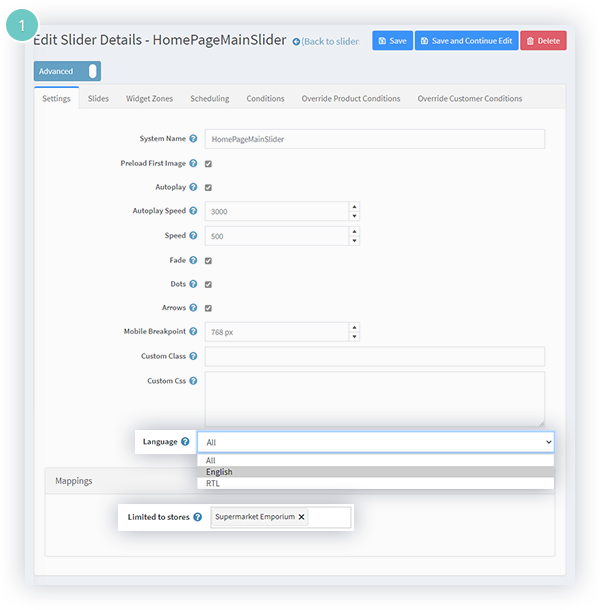Viewport: 600px width, 610px height.
Task: Uncheck the Preload First Image checkbox
Action: pos(208,164)
